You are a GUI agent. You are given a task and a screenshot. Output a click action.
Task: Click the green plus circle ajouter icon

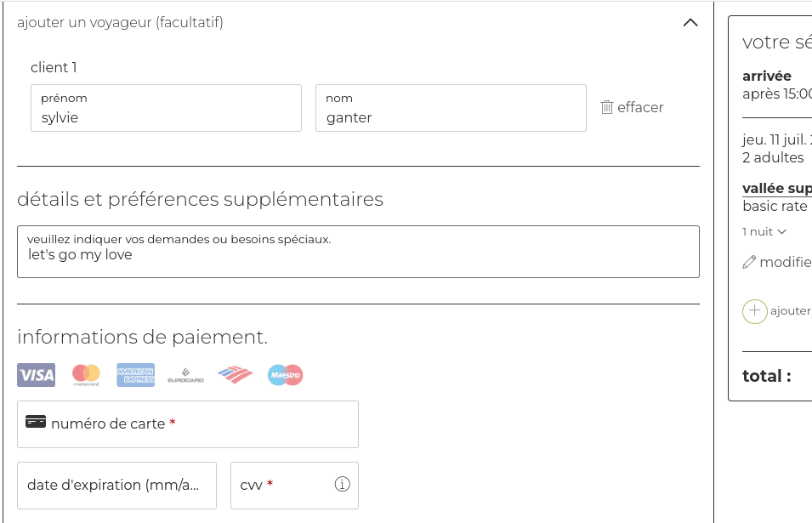click(x=754, y=311)
